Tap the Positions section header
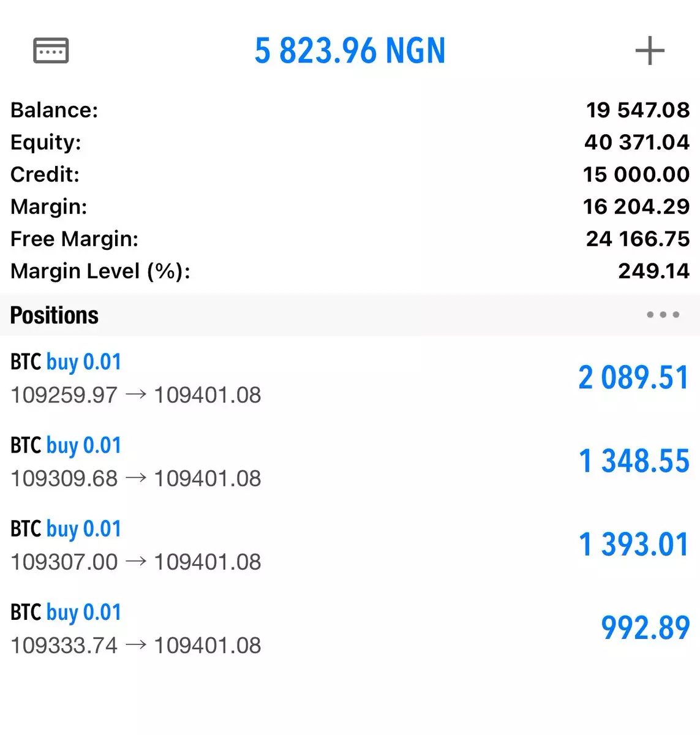The image size is (700, 735). click(x=55, y=315)
